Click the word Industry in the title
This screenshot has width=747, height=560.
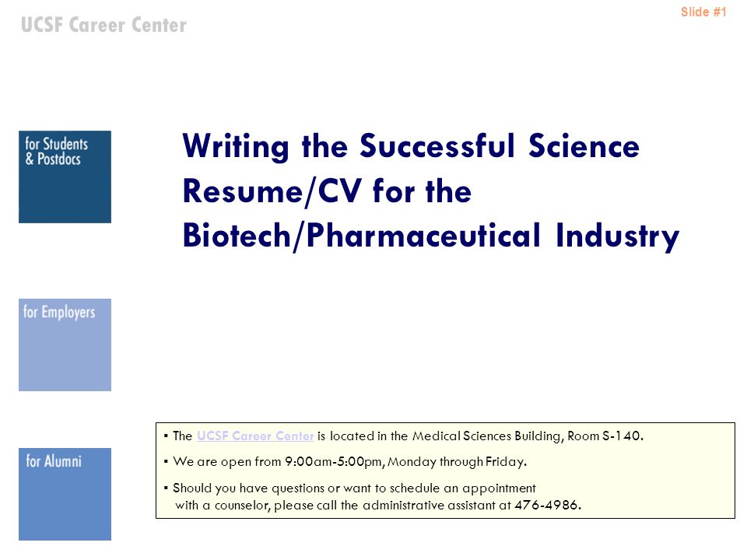(x=617, y=236)
